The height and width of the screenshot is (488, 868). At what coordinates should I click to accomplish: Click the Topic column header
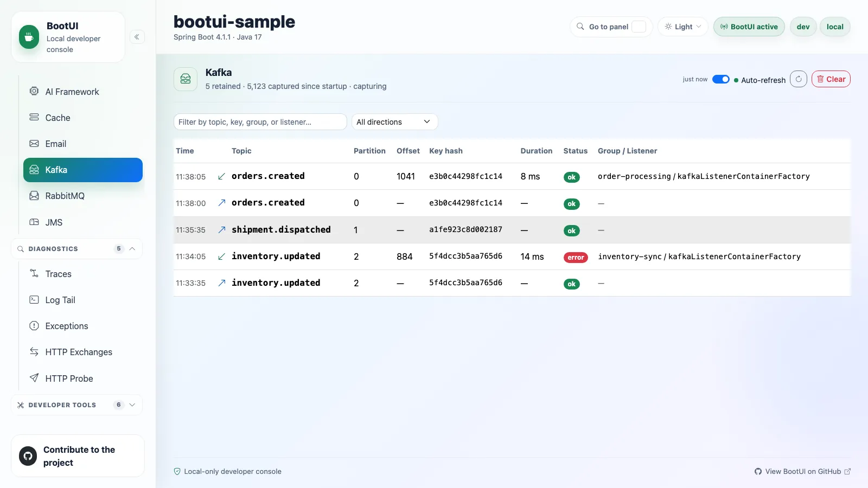(241, 151)
